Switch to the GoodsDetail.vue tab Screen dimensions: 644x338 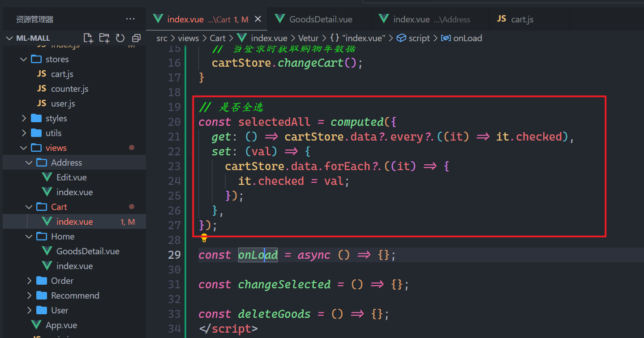(320, 19)
